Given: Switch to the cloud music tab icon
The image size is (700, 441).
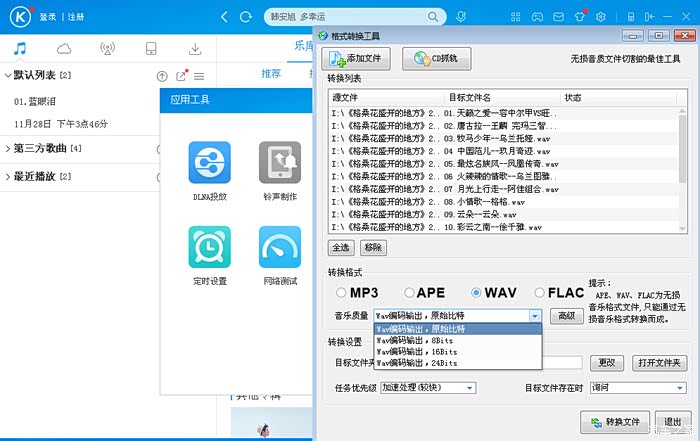Looking at the screenshot, I should pyautogui.click(x=64, y=49).
